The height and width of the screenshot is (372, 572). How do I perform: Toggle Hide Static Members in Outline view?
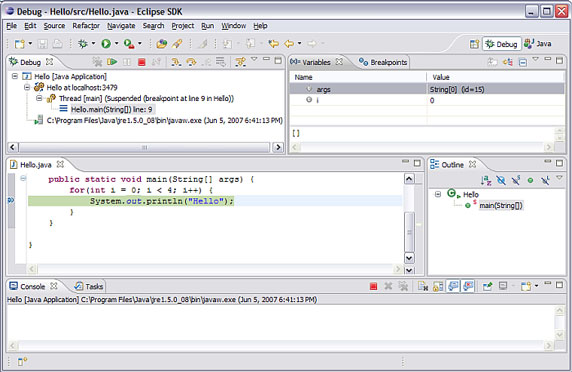coord(516,180)
